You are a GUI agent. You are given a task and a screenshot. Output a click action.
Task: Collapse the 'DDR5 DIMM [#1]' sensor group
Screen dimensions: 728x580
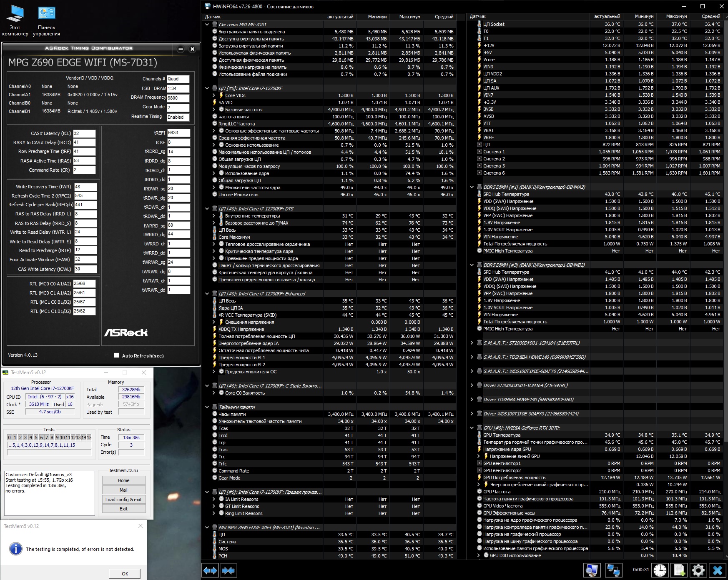coord(472,187)
